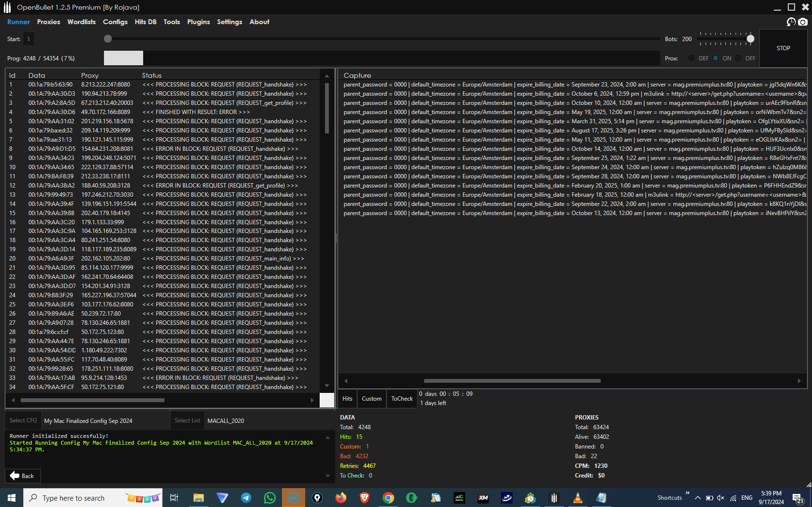Click the Capture panel scroll right arrow

click(799, 381)
